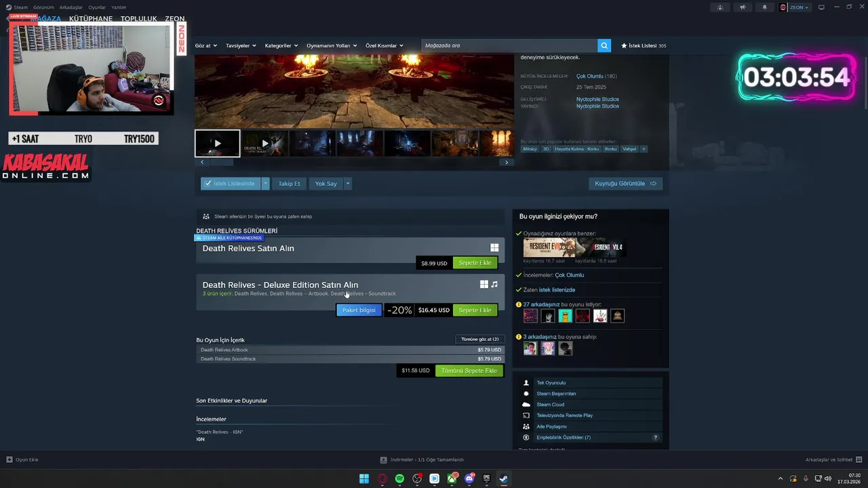Toggle İstek Listesinde wishlist button
Screen dimensions: 868x488
[231, 184]
